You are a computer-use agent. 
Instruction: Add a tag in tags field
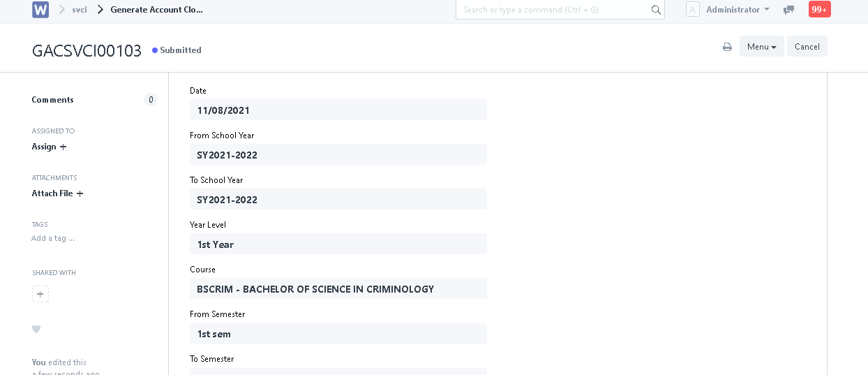click(x=53, y=238)
